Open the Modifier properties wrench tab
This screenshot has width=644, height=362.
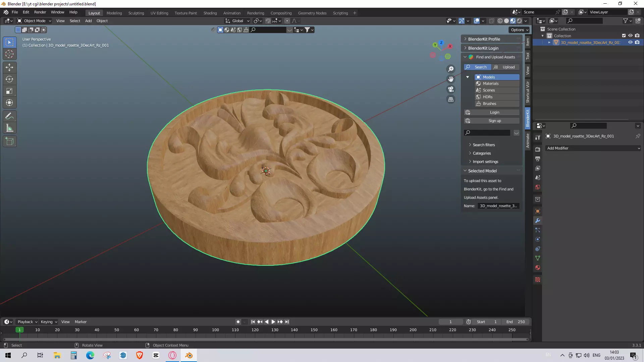tap(538, 221)
